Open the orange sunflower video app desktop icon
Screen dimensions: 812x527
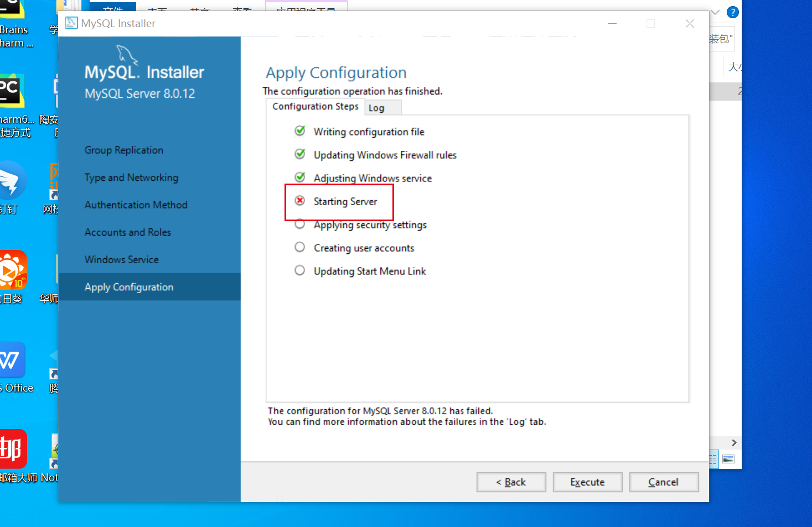[12, 269]
